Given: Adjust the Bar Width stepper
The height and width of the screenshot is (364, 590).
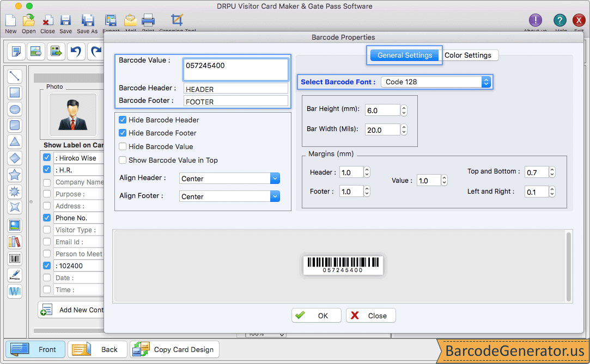Looking at the screenshot, I should point(404,129).
